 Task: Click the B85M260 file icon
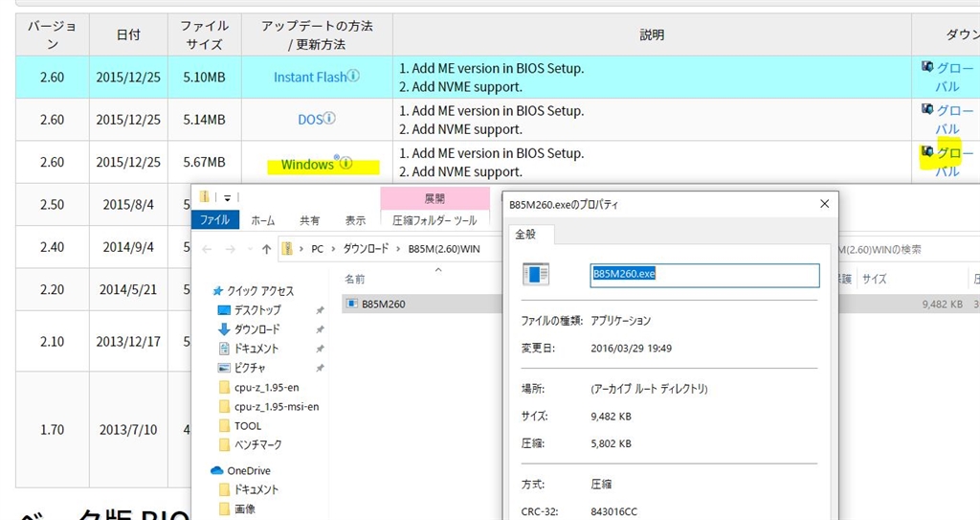click(352, 305)
